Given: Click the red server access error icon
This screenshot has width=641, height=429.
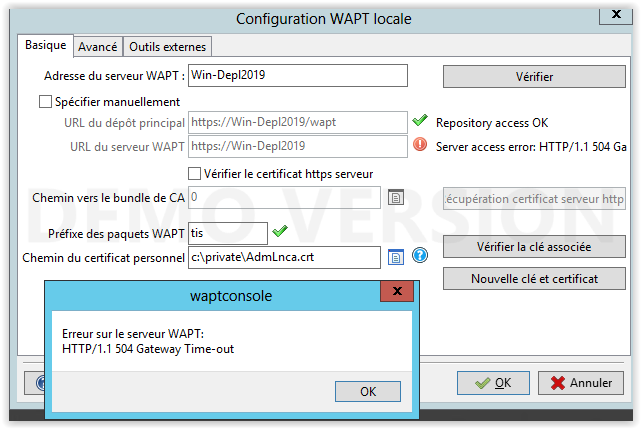Looking at the screenshot, I should (x=420, y=144).
